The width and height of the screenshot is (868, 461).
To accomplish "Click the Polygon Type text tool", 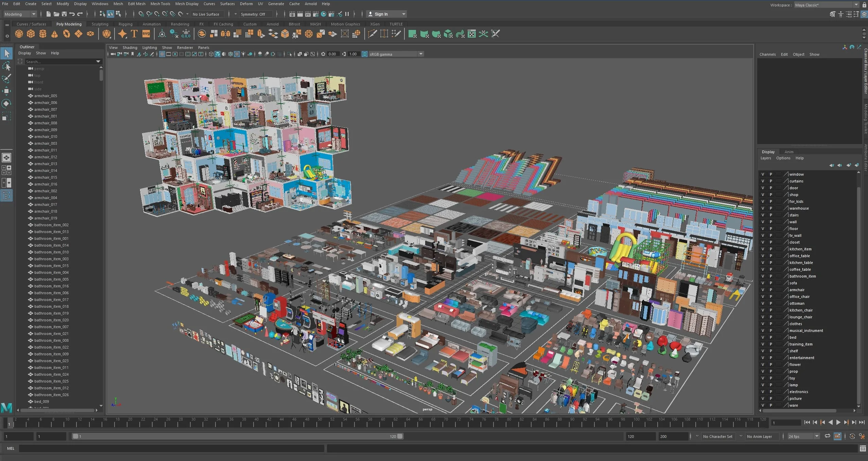I will (x=134, y=34).
